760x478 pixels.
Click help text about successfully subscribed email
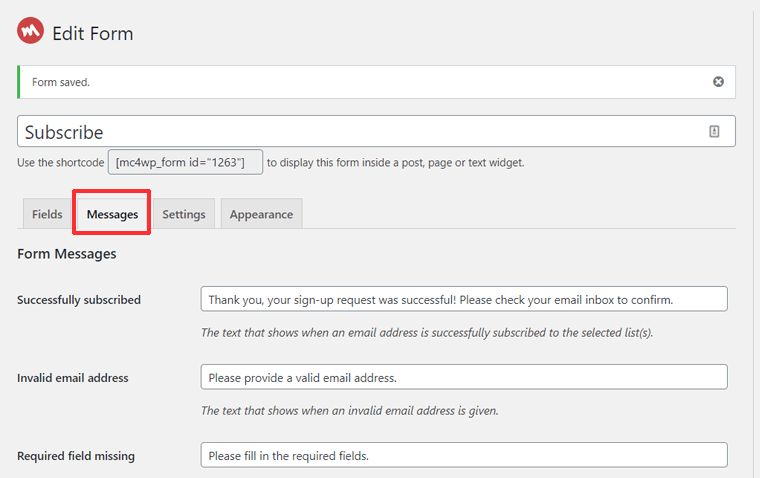coord(427,333)
